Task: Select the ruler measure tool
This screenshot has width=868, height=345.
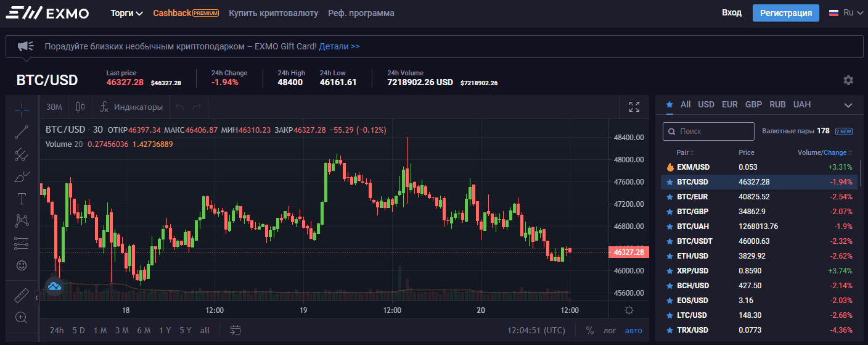Action: (22, 296)
